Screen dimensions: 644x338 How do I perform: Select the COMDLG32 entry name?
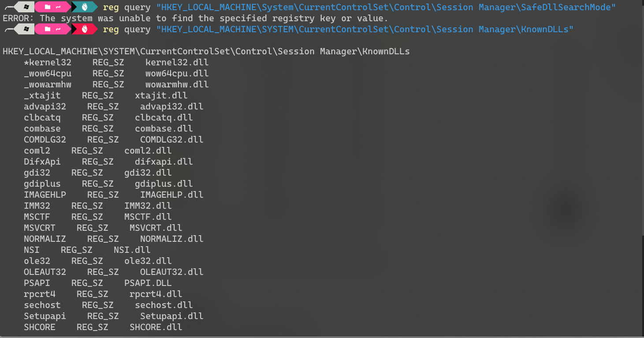click(x=45, y=139)
